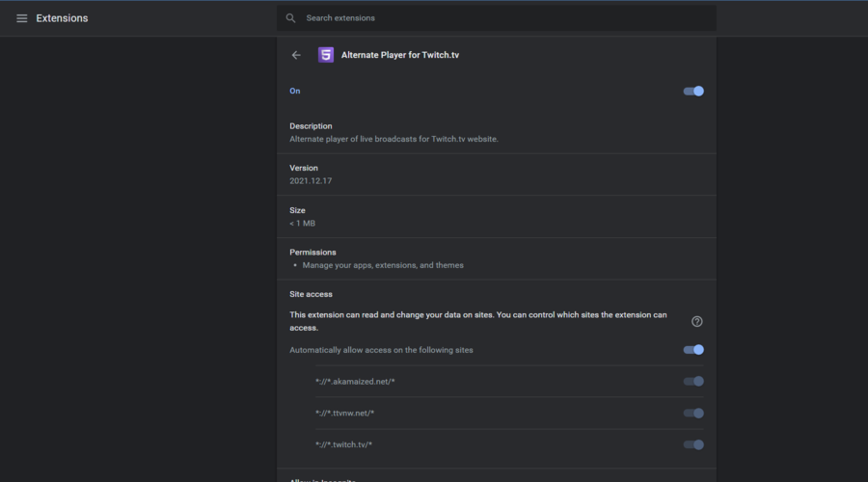Click the Permissions heading
This screenshot has height=482, width=868.
312,253
